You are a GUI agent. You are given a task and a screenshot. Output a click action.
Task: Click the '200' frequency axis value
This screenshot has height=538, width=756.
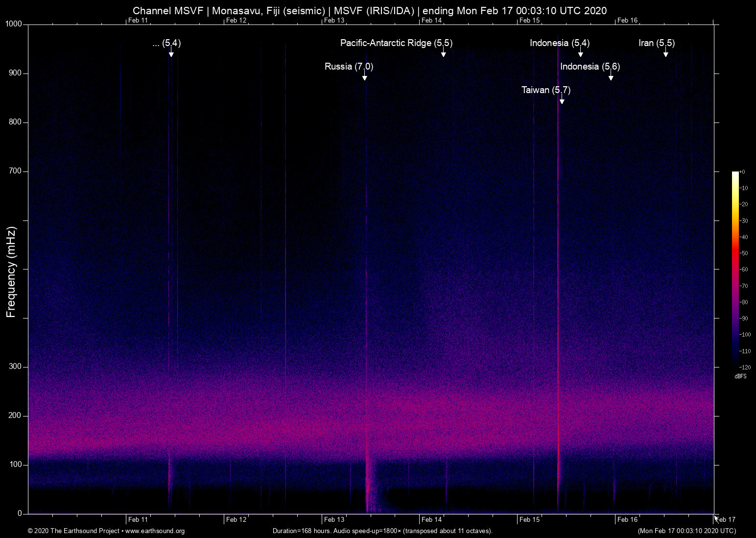(16, 416)
